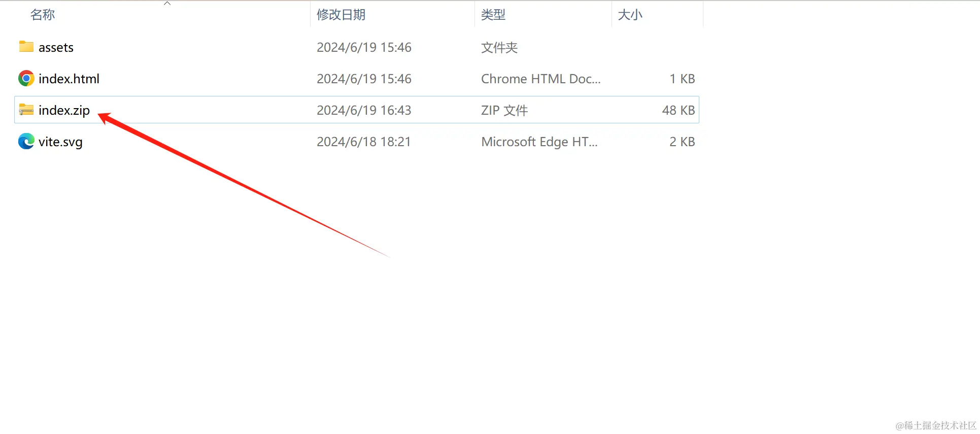Click the assets folder icon

click(26, 47)
